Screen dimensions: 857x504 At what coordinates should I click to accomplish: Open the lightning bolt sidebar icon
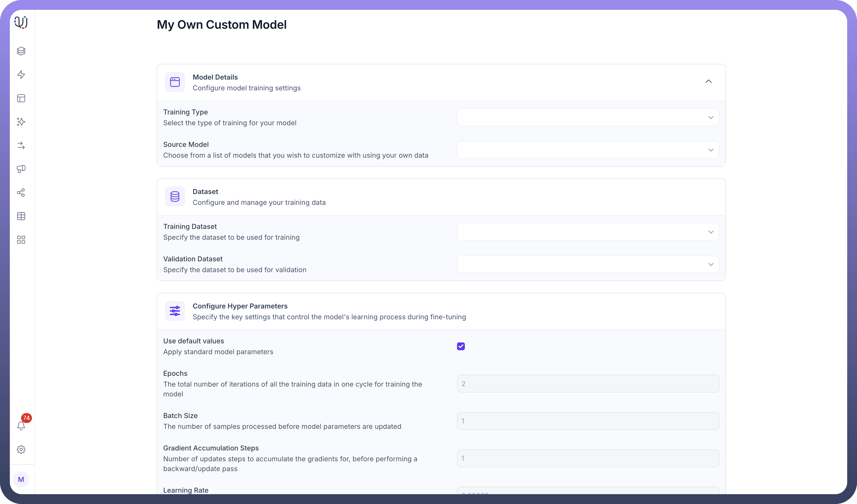click(x=21, y=75)
